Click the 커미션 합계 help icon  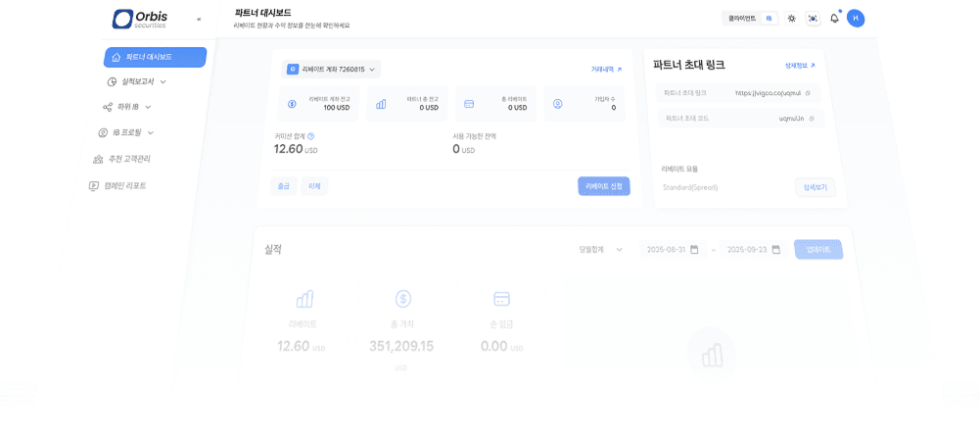pos(311,136)
